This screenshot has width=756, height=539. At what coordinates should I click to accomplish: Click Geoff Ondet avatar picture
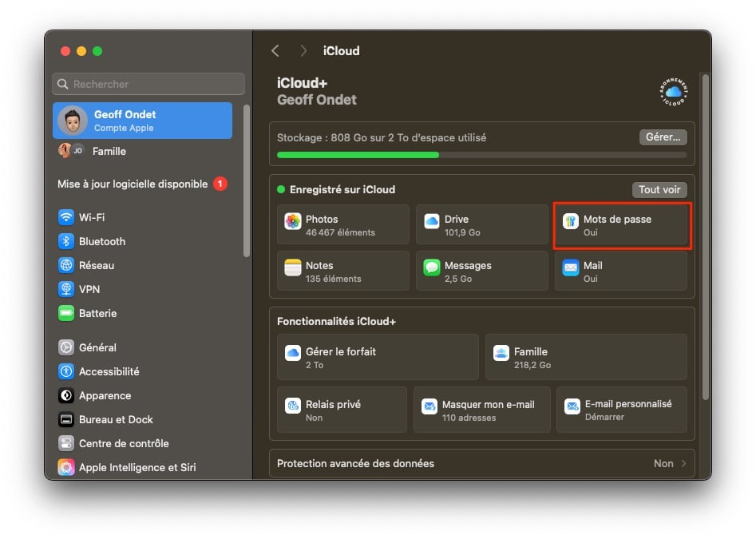[73, 121]
